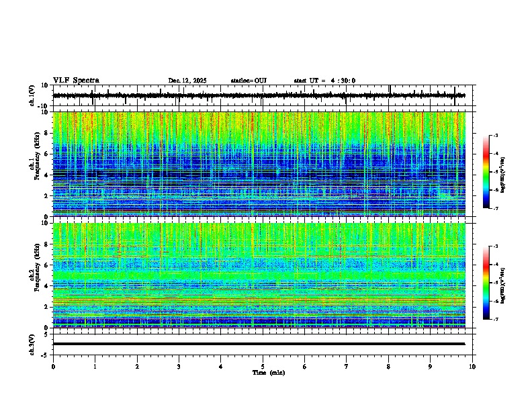This screenshot has height=411, width=532.
Task: Click the "ch.3(V)" axis label
Action: tap(32, 345)
